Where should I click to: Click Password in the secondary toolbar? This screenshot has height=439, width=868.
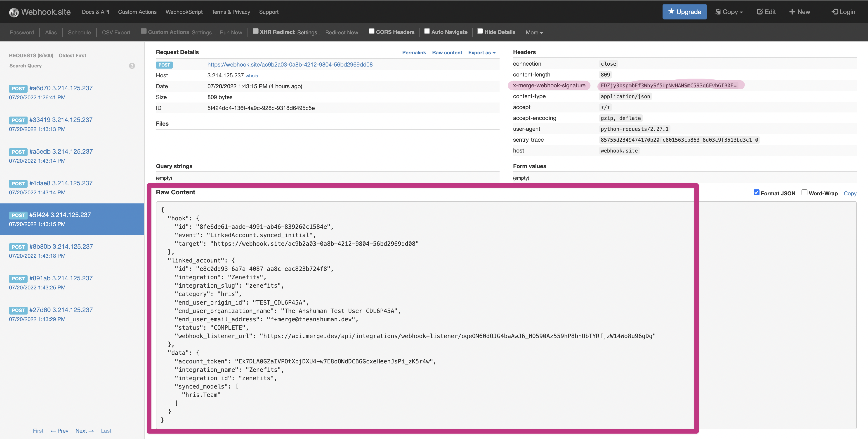click(x=22, y=32)
